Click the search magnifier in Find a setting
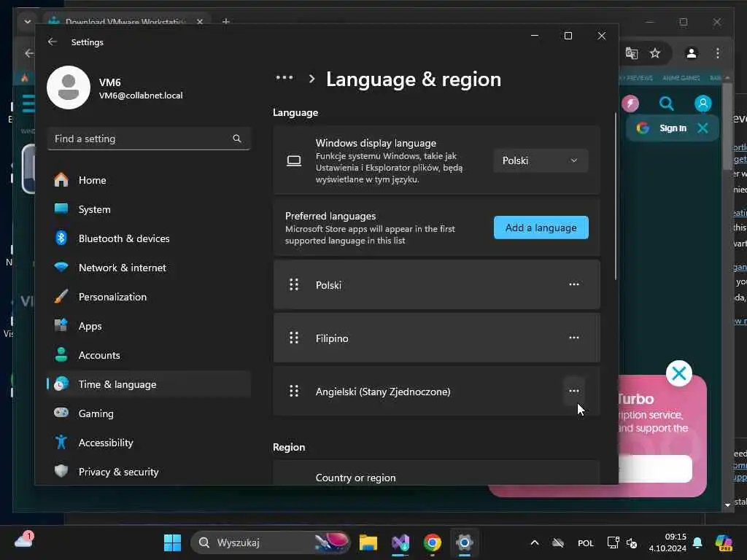 tap(237, 139)
